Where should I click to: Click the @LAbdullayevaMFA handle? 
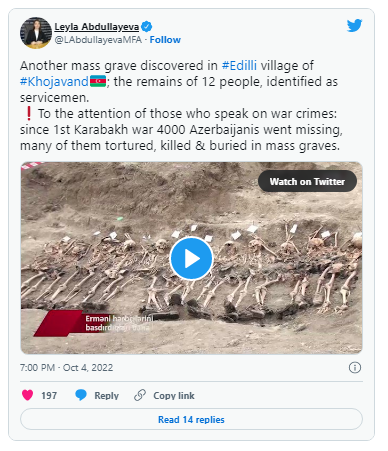98,40
